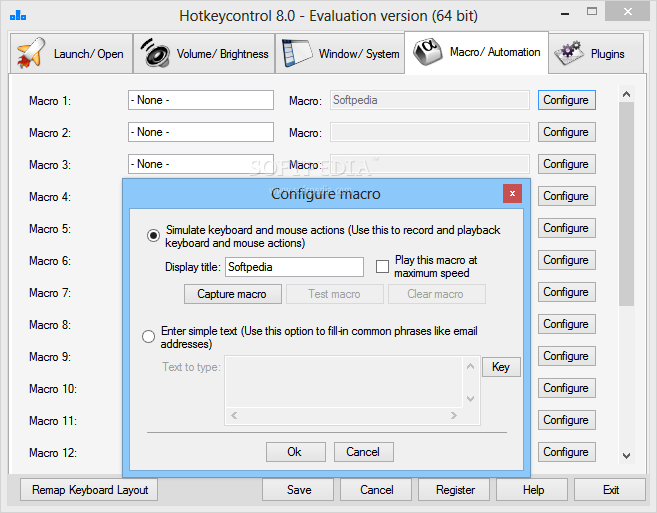Click the Macro 2 hotkey field
This screenshot has width=657, height=513.
[x=201, y=132]
